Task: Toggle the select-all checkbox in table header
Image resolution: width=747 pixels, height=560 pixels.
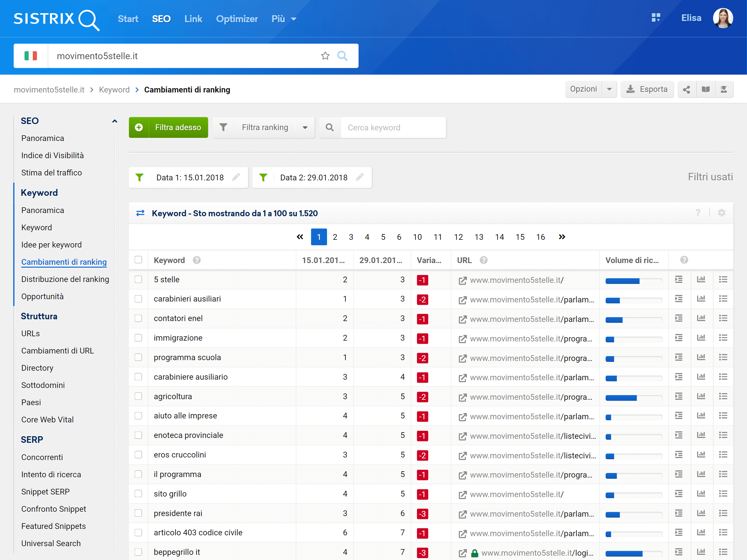Action: pos(138,260)
